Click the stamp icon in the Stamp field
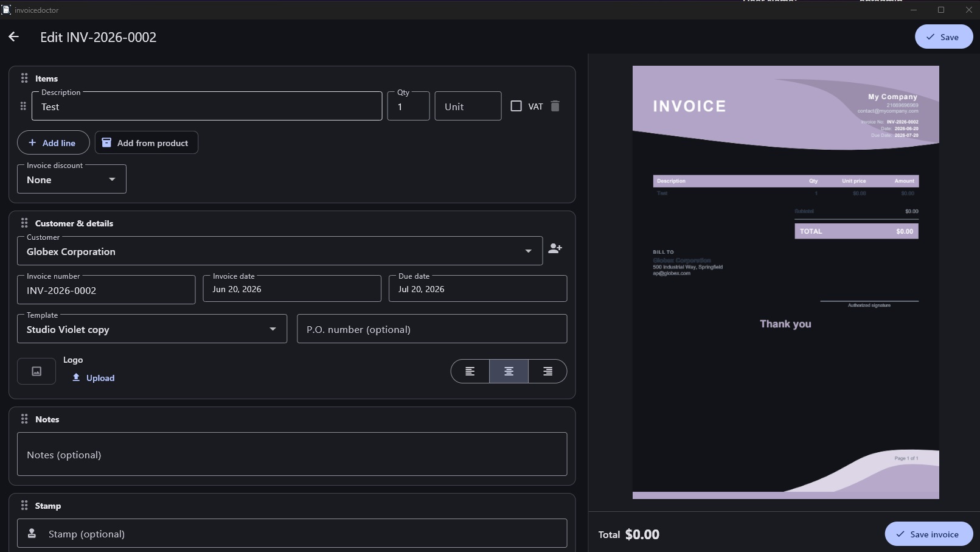The image size is (980, 552). click(x=32, y=533)
